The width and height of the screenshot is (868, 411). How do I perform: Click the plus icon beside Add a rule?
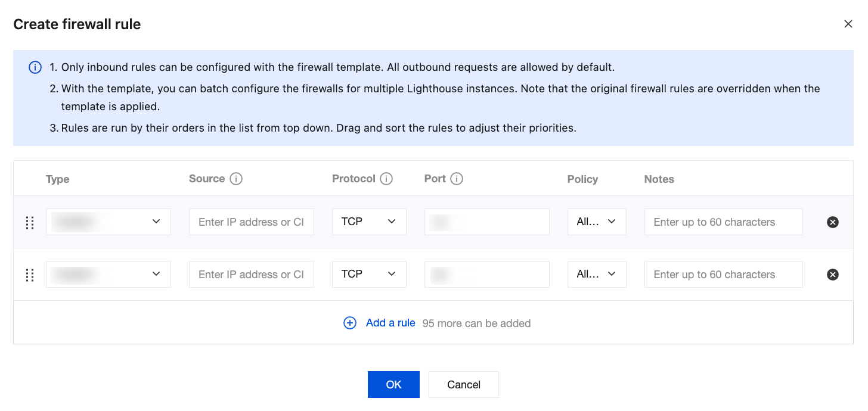coord(350,323)
